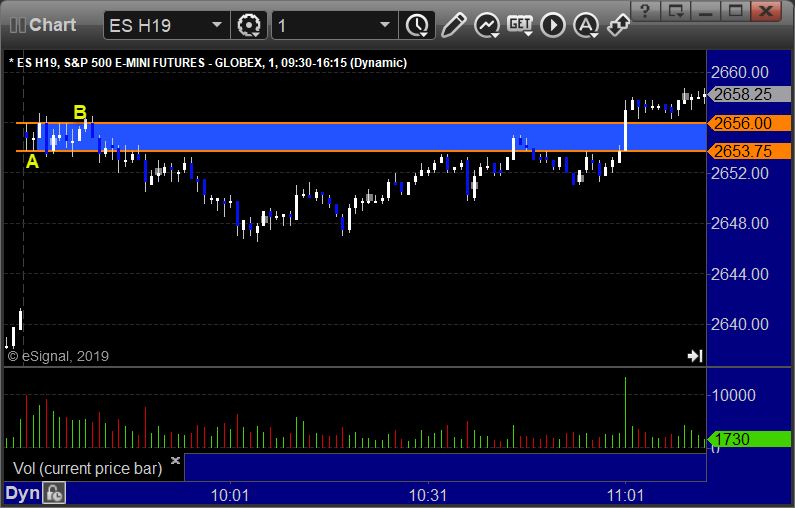Click the 10:01 time axis label

(230, 495)
